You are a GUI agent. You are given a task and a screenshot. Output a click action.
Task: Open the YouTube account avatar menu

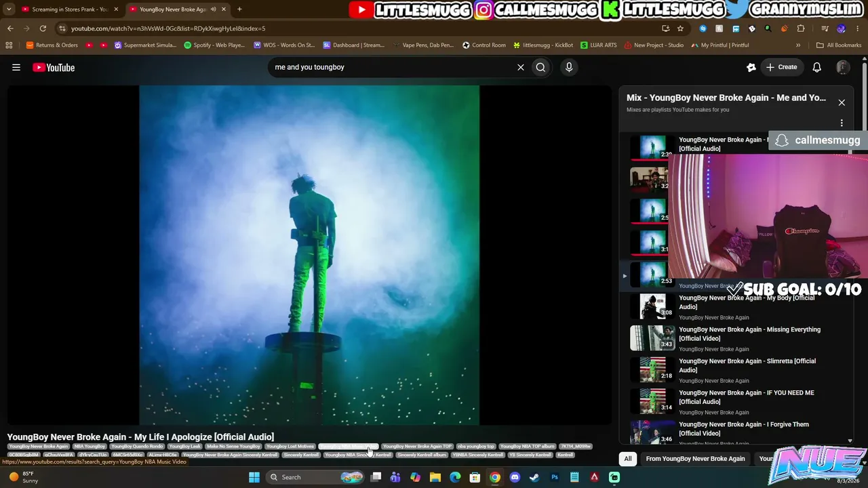[x=843, y=67]
